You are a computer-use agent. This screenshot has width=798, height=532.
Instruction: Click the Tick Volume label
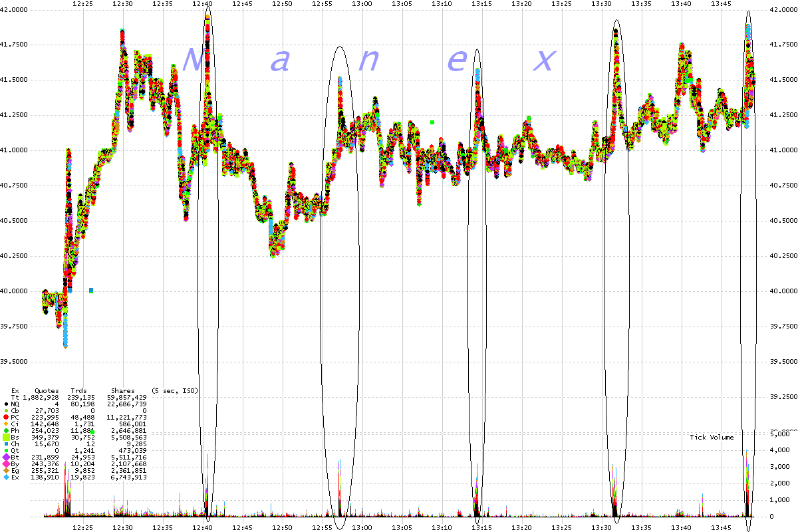click(x=712, y=437)
